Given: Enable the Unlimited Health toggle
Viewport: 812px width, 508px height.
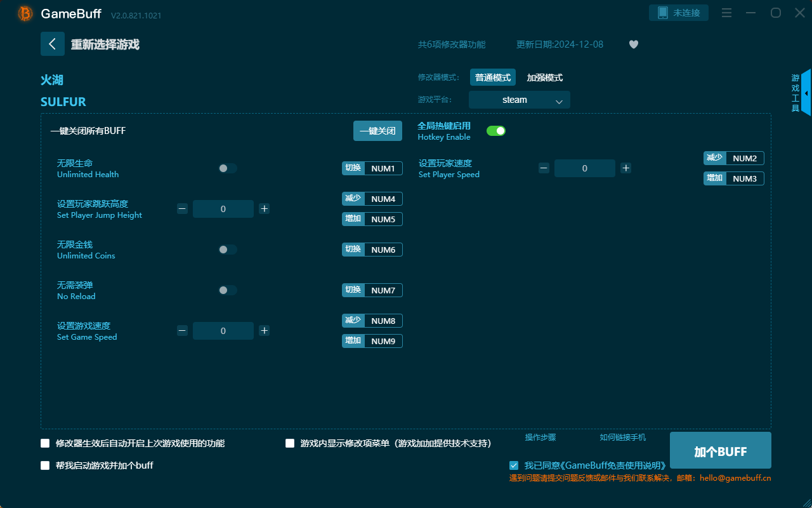Looking at the screenshot, I should pos(227,168).
